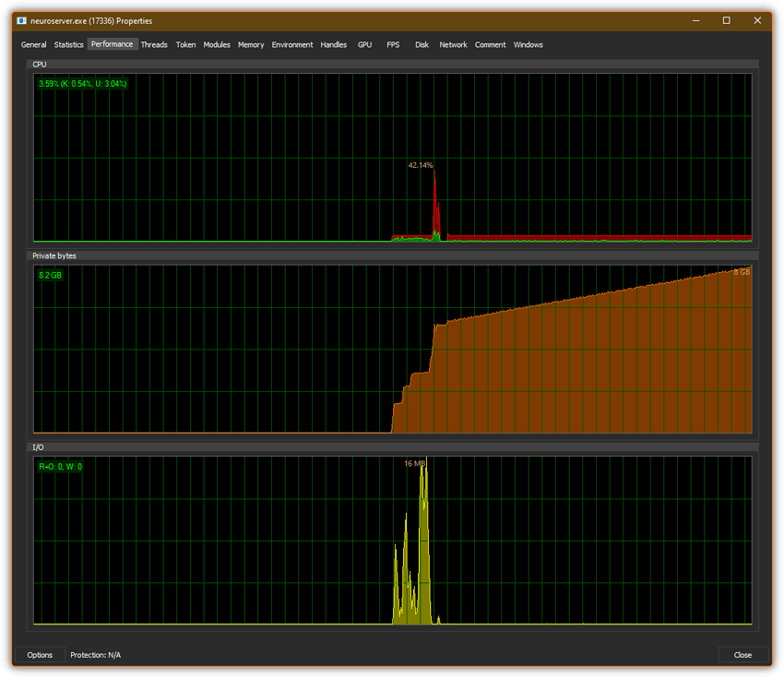The width and height of the screenshot is (784, 677).
Task: Go to the Token tab
Action: [x=185, y=44]
